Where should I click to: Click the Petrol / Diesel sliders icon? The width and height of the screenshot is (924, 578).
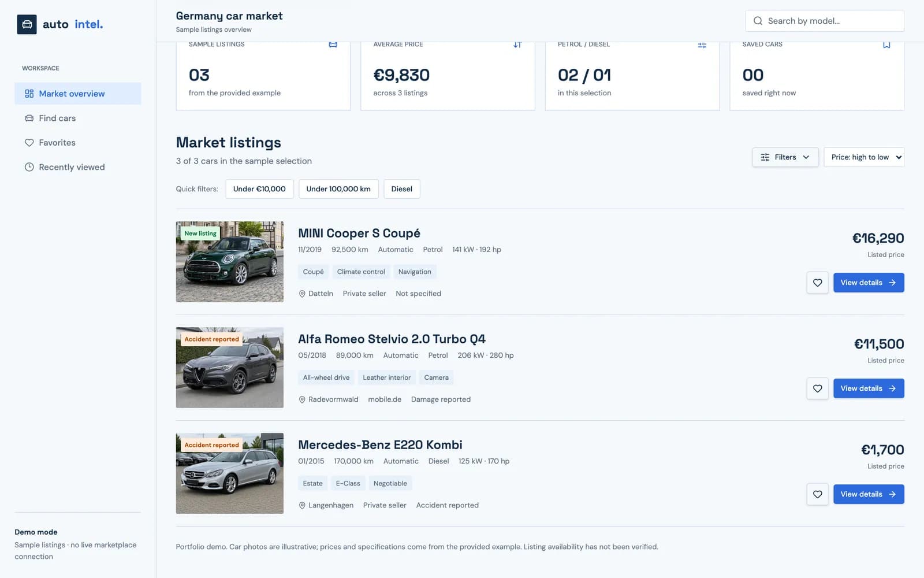click(702, 45)
